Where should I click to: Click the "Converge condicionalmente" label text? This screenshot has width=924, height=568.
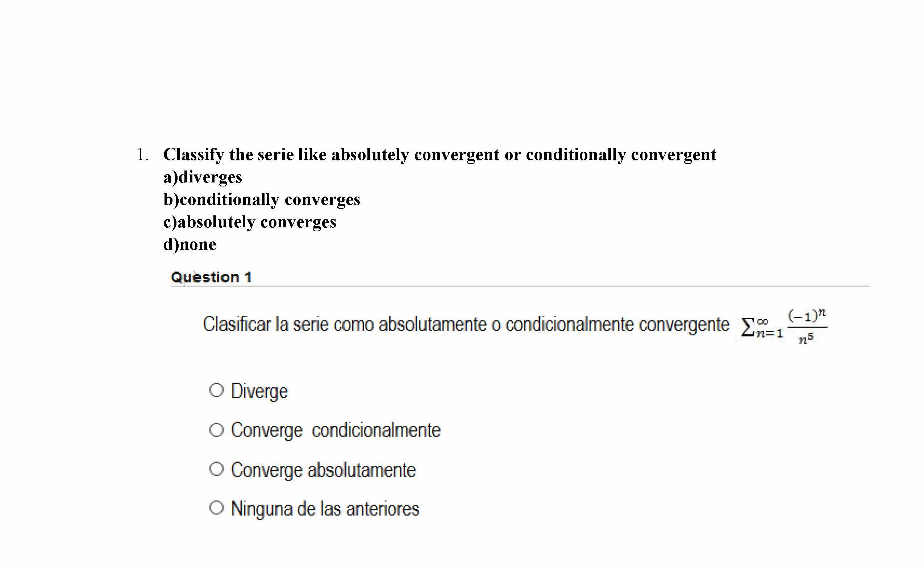(336, 430)
